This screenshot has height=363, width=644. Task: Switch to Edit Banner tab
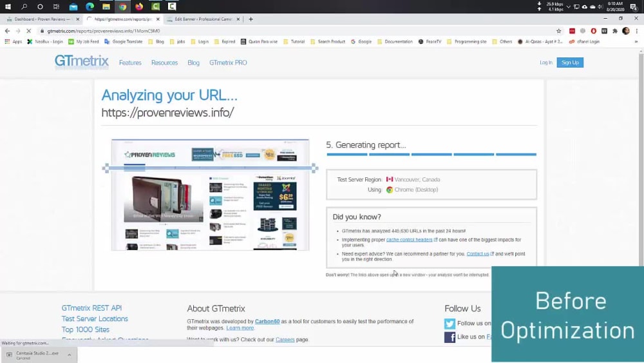(x=204, y=19)
